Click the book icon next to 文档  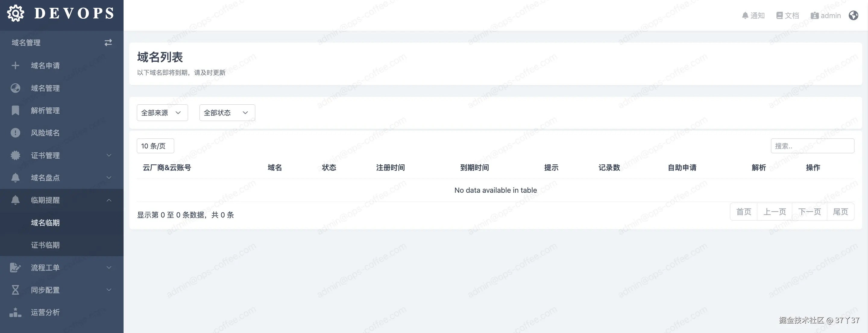[x=779, y=15]
